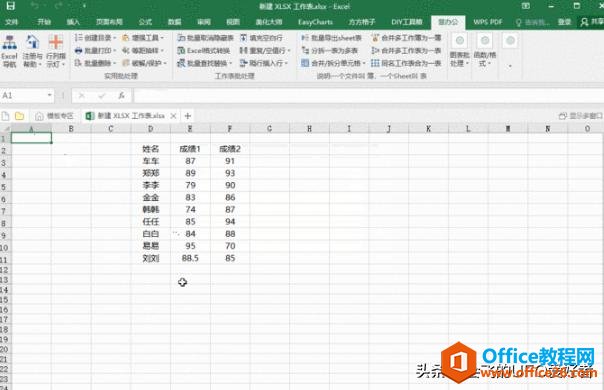604x390 pixels.
Task: Click 批量查找替换 tool
Action: tap(205, 63)
